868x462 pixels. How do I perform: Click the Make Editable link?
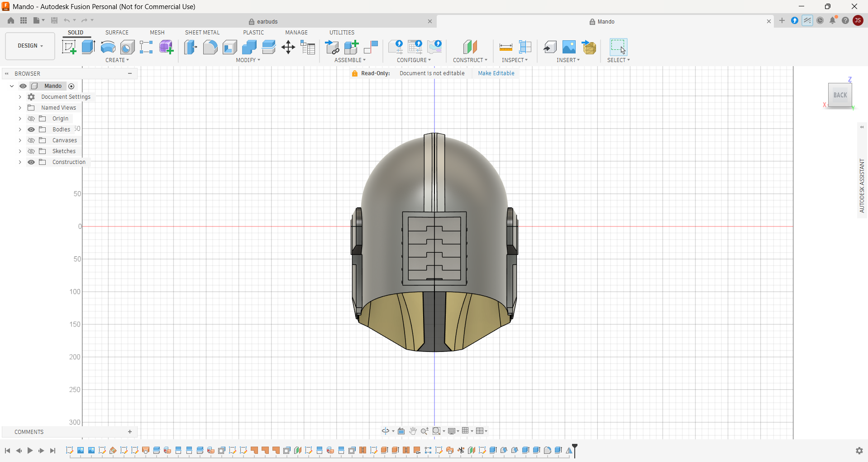point(496,73)
